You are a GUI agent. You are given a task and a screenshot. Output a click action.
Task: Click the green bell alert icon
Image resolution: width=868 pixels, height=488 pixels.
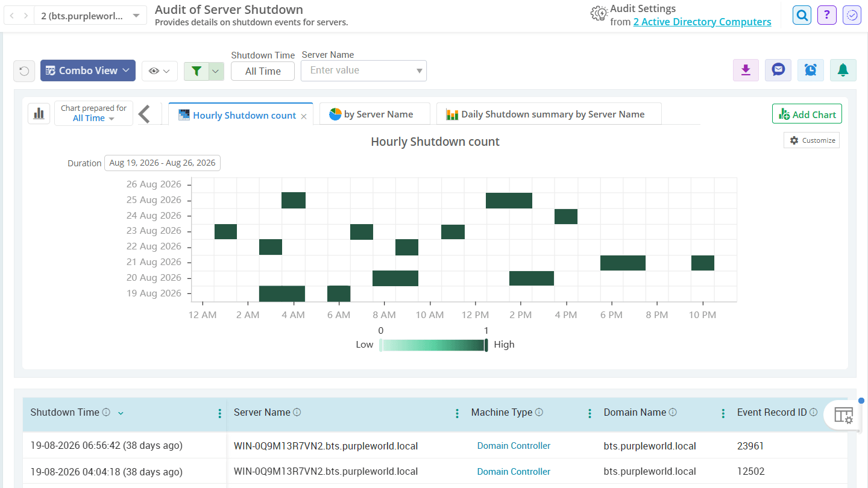click(843, 70)
